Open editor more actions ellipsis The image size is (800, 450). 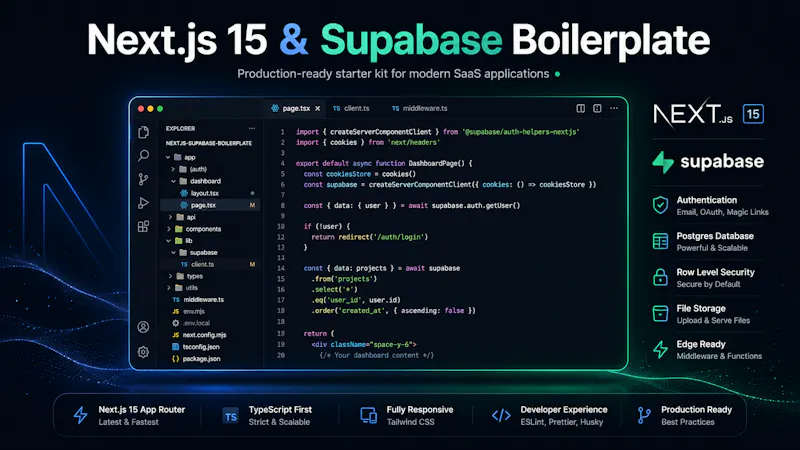[614, 108]
